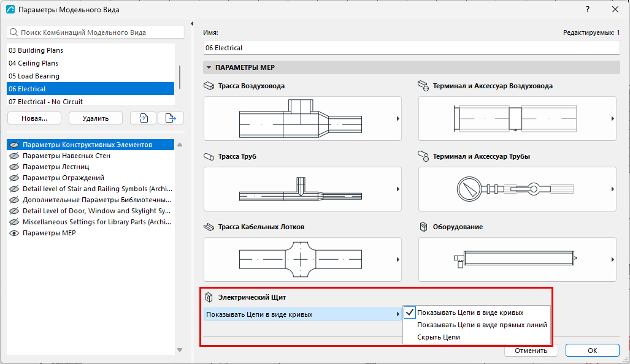The width and height of the screenshot is (630, 364).
Task: Click the Новая... button
Action: (x=34, y=118)
